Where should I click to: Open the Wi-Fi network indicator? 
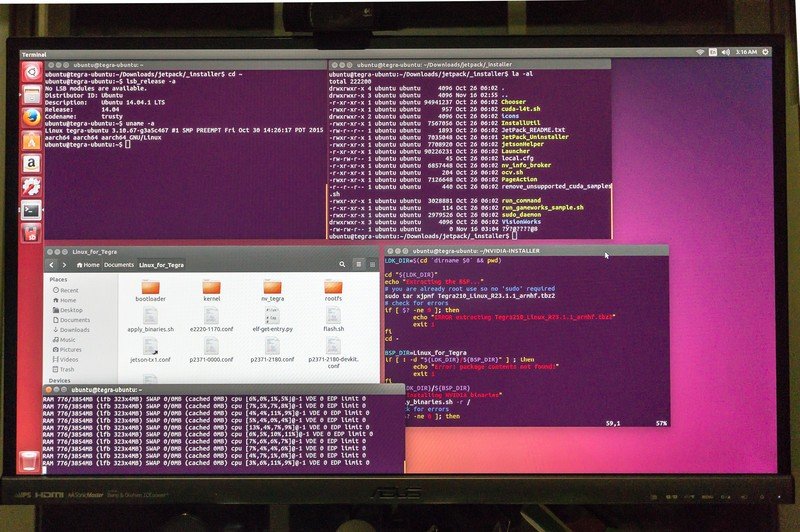point(701,52)
